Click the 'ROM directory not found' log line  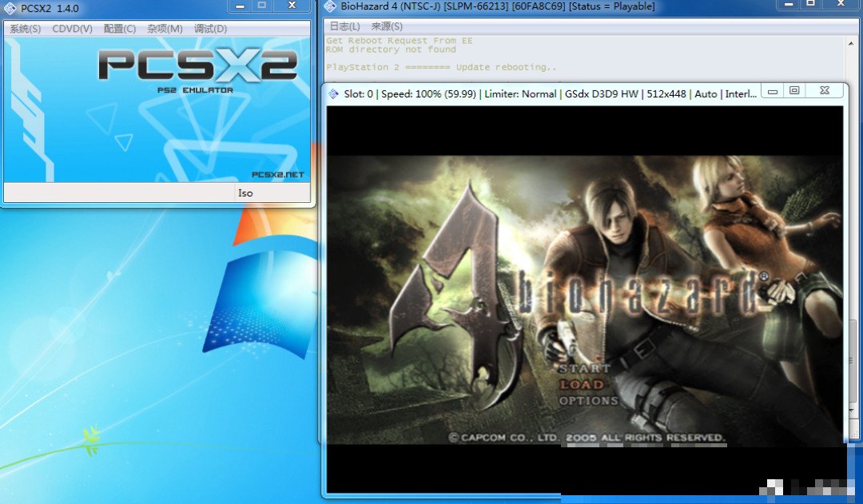pos(391,50)
